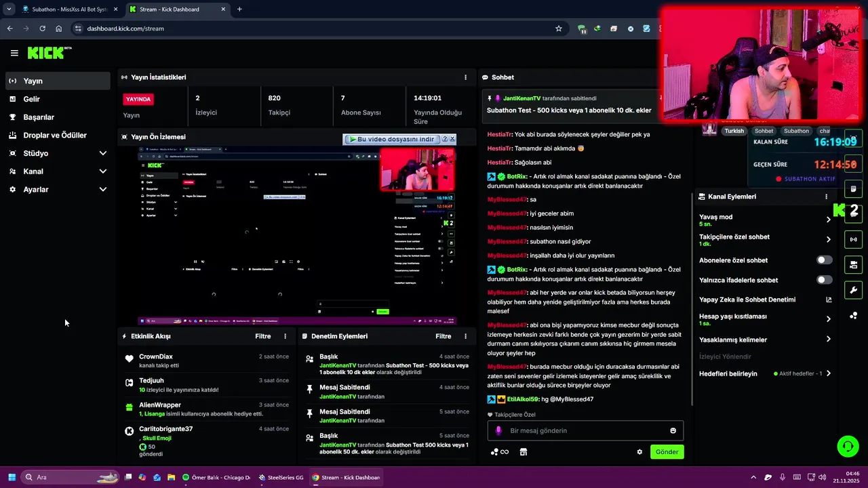The width and height of the screenshot is (868, 488).
Task: Bookmark this page with star icon
Action: 559,28
